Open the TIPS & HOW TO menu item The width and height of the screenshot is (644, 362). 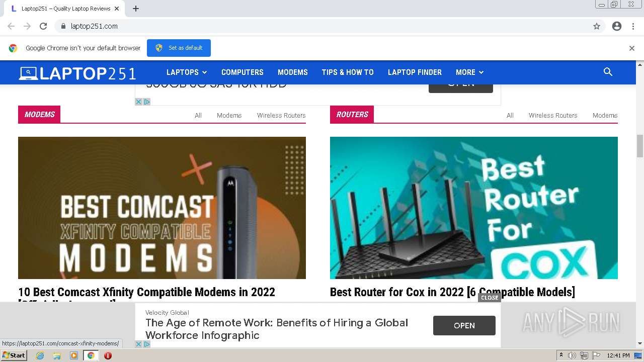pyautogui.click(x=348, y=72)
